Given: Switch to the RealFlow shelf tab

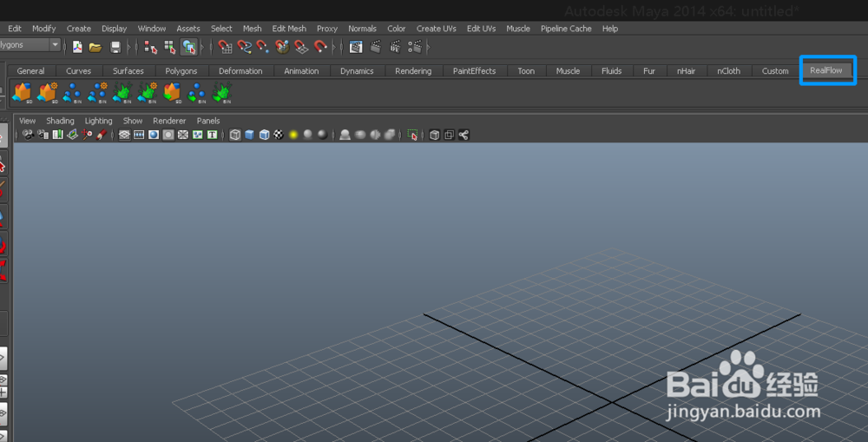Looking at the screenshot, I should pyautogui.click(x=826, y=70).
